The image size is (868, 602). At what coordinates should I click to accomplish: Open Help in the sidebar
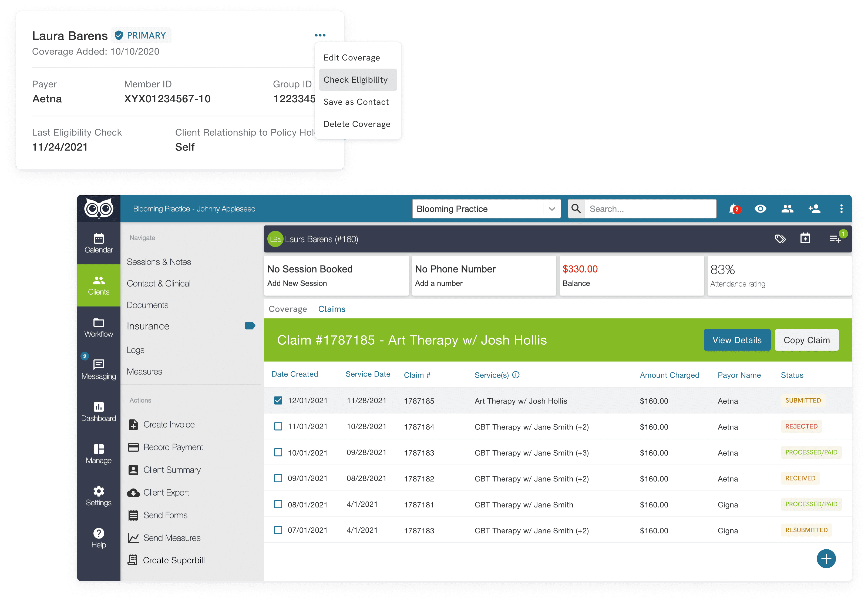click(99, 538)
